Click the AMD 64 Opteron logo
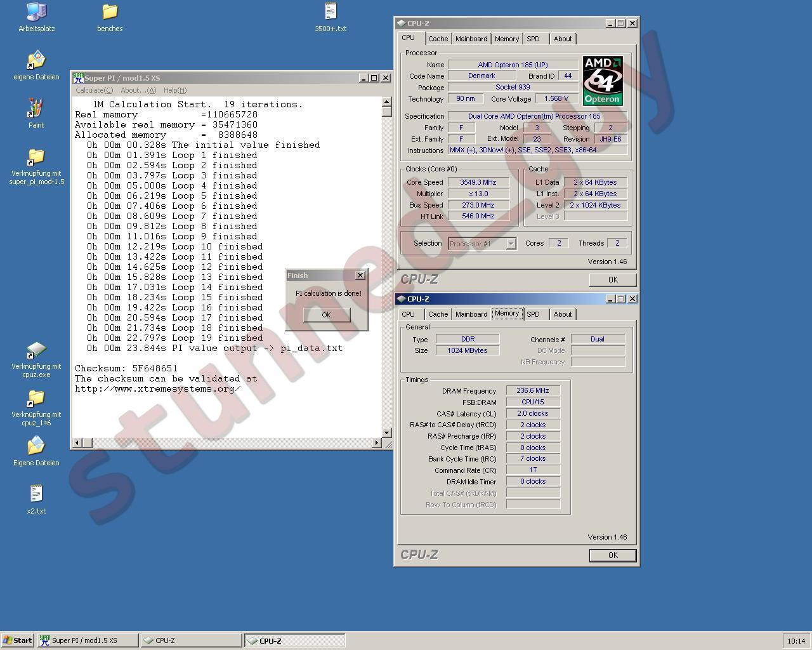 point(603,81)
